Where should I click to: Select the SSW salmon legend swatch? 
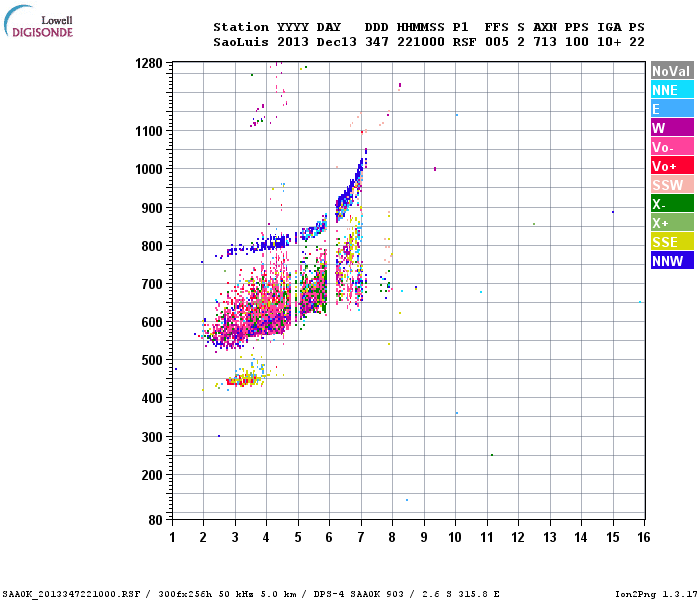click(x=672, y=185)
